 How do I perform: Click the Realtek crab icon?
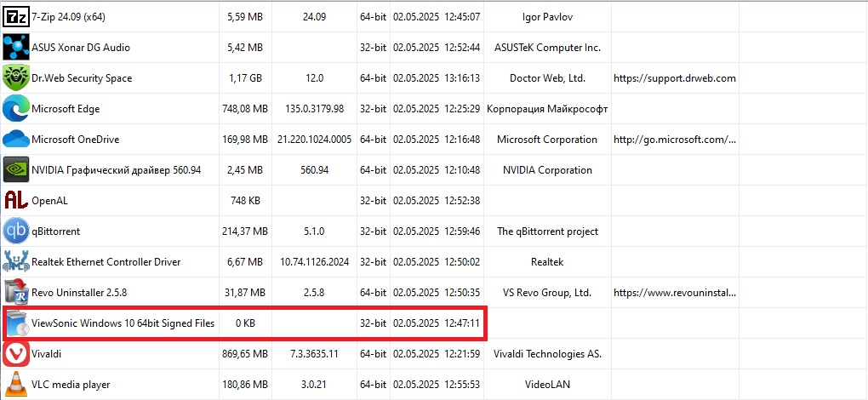(15, 261)
